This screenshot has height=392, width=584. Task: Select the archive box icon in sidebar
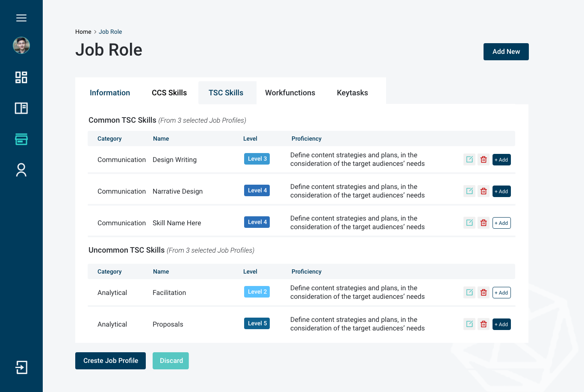[21, 139]
